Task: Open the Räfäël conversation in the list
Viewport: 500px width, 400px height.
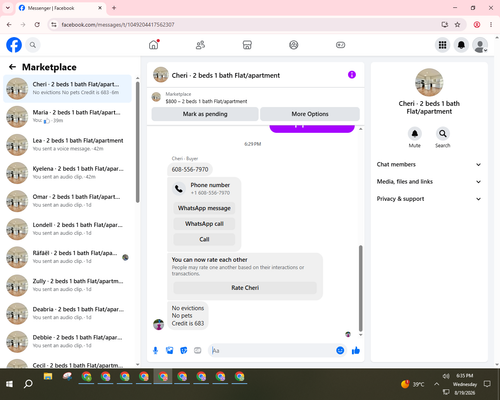Action: point(67,257)
